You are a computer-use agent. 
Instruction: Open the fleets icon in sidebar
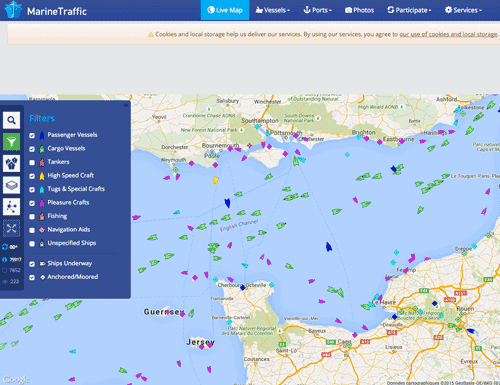(x=11, y=164)
